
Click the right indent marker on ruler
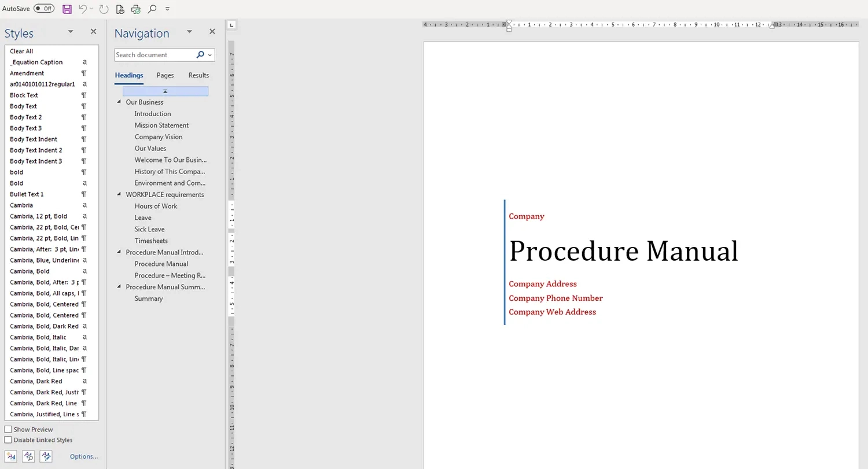pyautogui.click(x=773, y=26)
